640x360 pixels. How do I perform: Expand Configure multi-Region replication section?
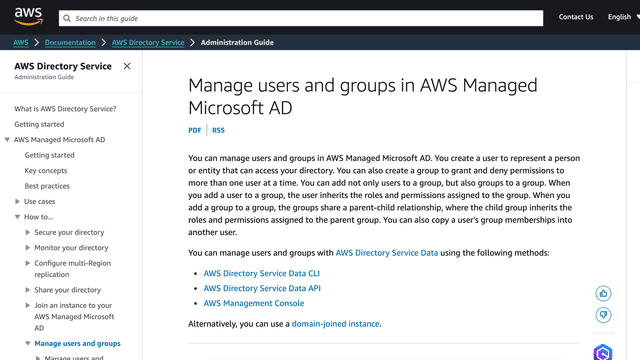pyautogui.click(x=27, y=263)
